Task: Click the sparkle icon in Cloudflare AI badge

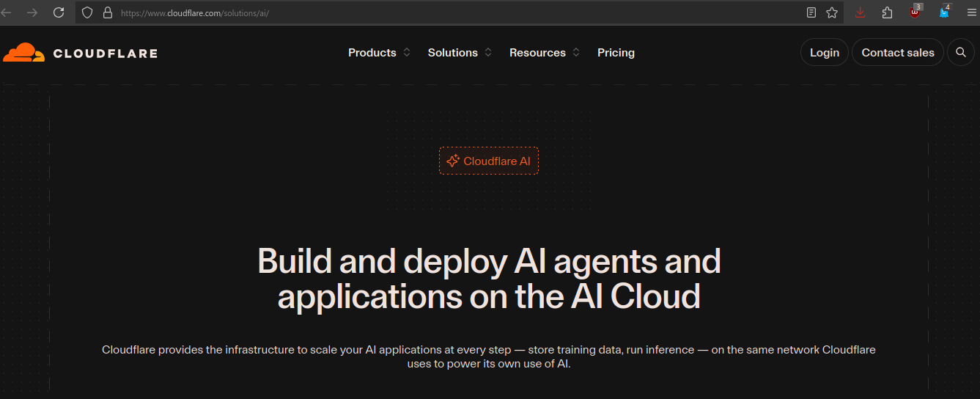Action: (453, 161)
